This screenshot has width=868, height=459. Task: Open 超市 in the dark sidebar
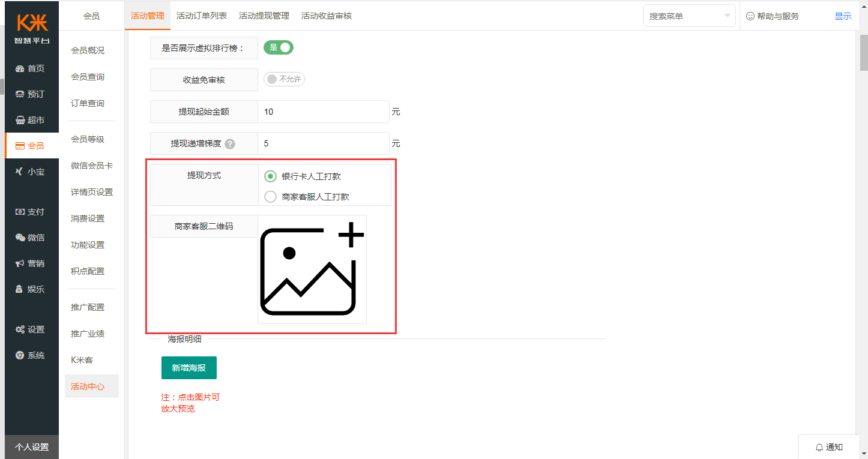(x=31, y=120)
